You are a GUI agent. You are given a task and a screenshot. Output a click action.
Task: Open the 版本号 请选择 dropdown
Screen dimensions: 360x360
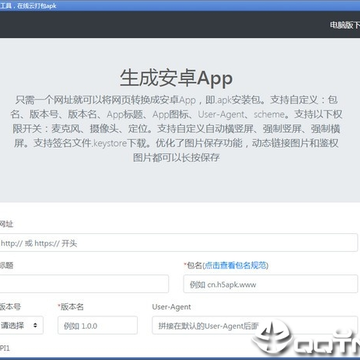click(21, 325)
